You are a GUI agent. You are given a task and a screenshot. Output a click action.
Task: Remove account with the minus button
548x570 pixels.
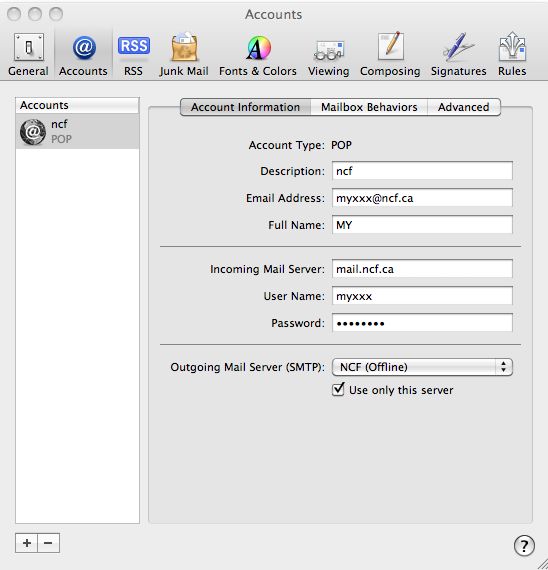click(x=48, y=543)
